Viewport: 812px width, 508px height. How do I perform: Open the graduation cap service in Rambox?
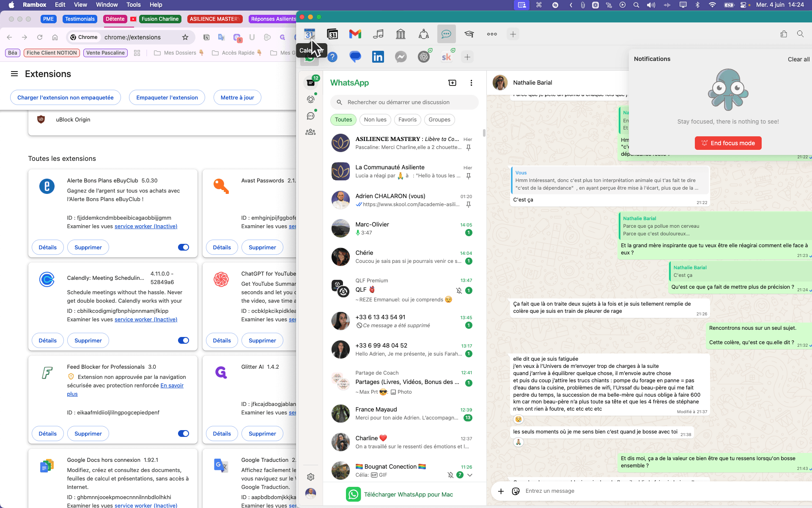point(469,34)
